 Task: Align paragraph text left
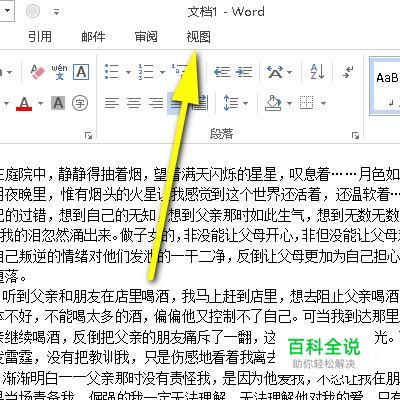tap(112, 103)
